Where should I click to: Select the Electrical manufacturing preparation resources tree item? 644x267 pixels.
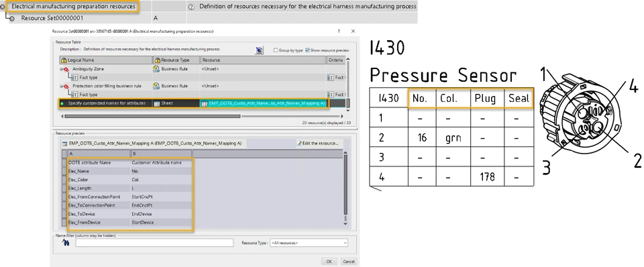point(73,7)
